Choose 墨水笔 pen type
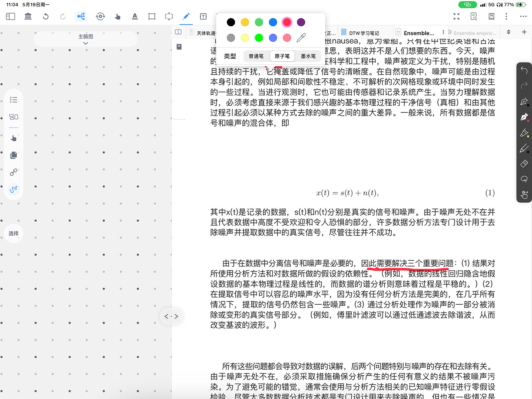532x399 pixels. (308, 56)
